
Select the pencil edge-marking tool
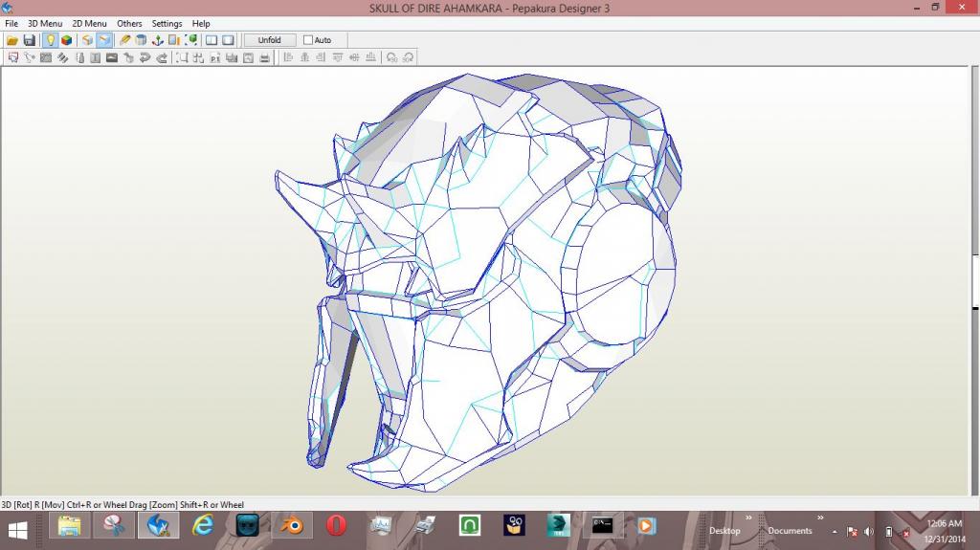click(125, 40)
